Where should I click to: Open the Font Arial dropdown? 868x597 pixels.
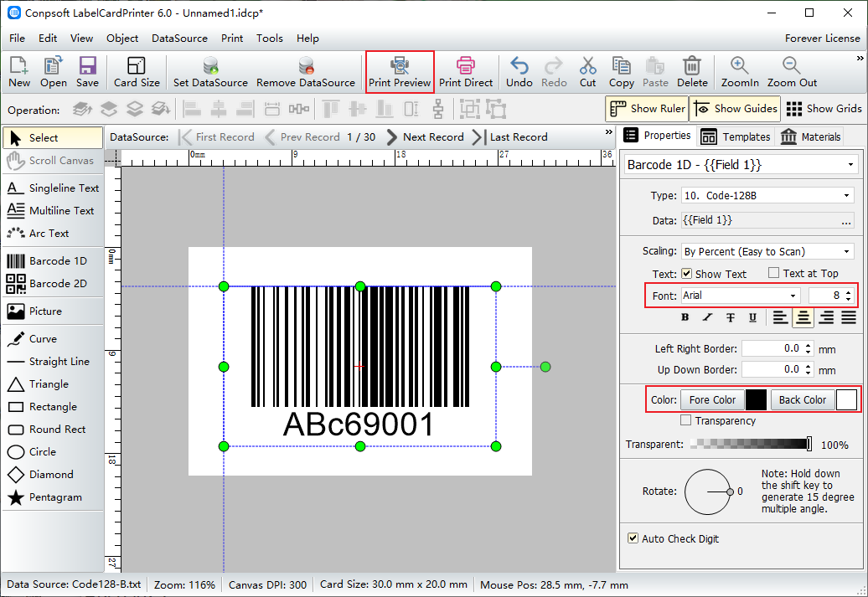[793, 296]
